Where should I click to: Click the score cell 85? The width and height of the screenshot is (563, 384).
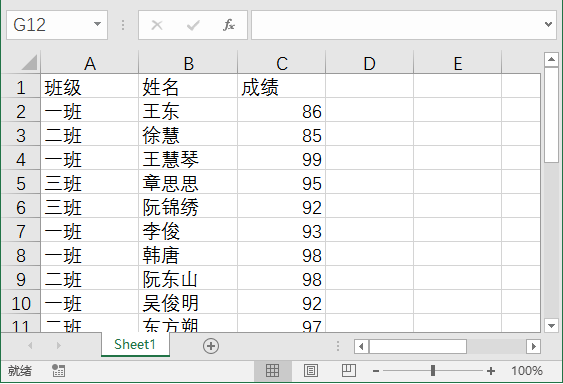[x=282, y=134]
